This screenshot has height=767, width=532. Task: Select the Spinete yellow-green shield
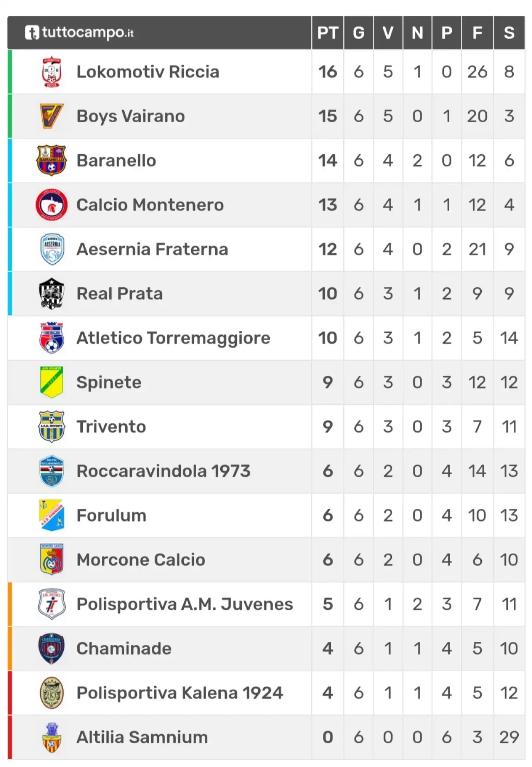(x=52, y=382)
